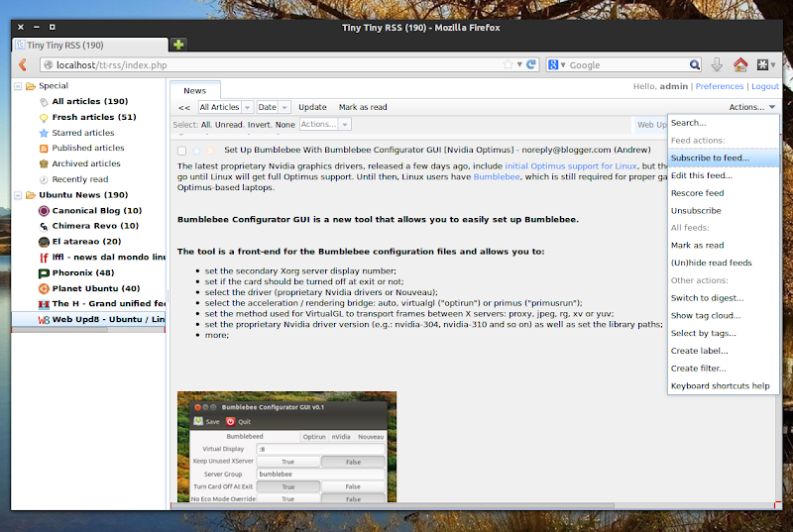
Task: Click the add-on puzzle icon in the toolbar
Action: [x=762, y=64]
